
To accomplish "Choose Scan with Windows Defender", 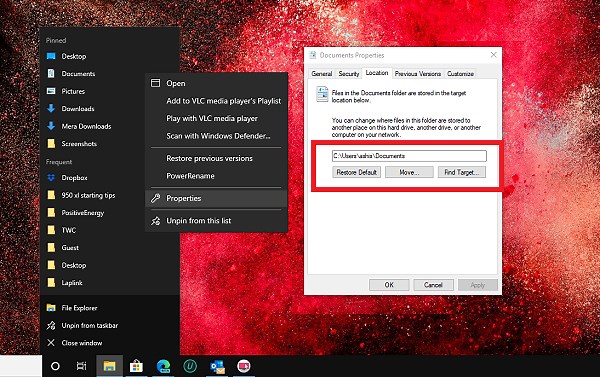I will click(x=216, y=136).
